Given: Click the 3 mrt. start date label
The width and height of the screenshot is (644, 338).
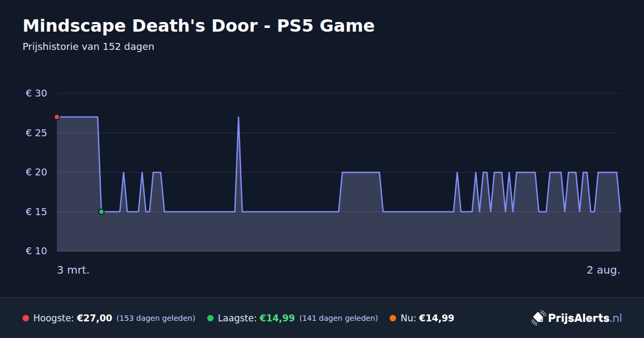Looking at the screenshot, I should point(73,270).
